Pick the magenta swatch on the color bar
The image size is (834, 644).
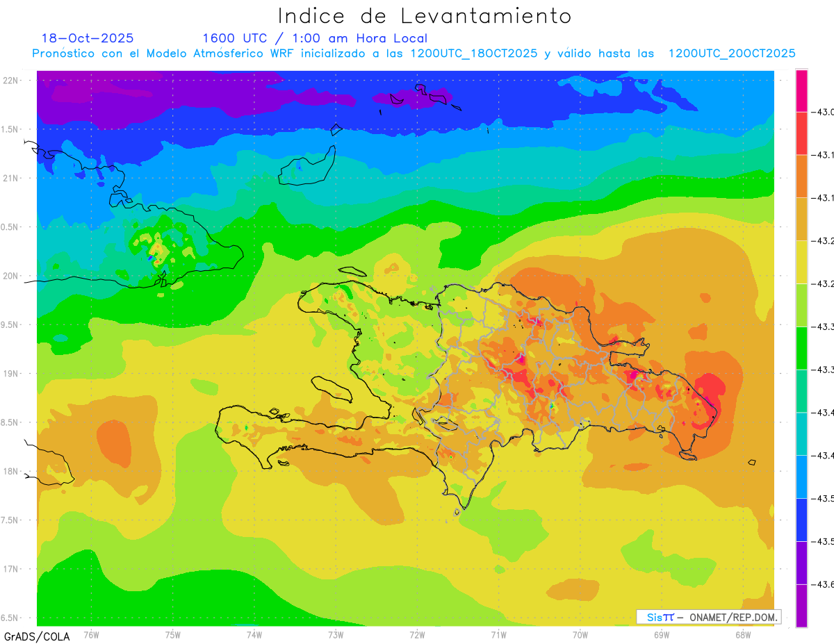click(x=801, y=91)
